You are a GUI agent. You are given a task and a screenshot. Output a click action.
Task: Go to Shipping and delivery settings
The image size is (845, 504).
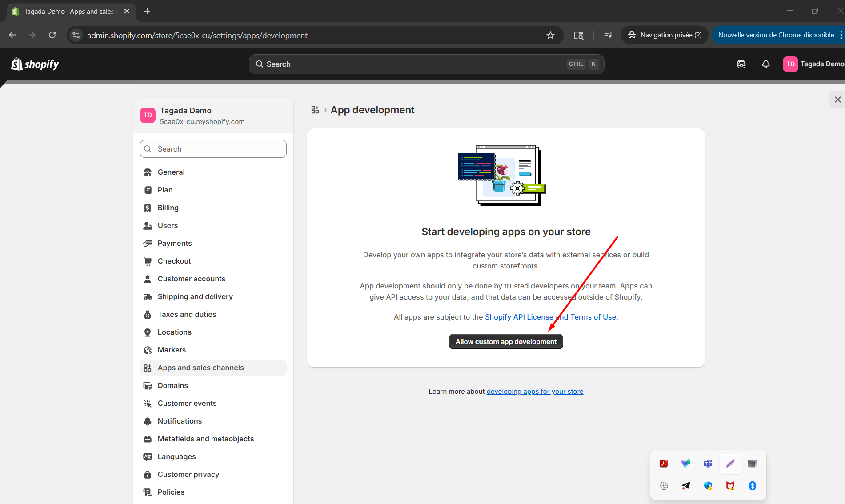point(213,296)
